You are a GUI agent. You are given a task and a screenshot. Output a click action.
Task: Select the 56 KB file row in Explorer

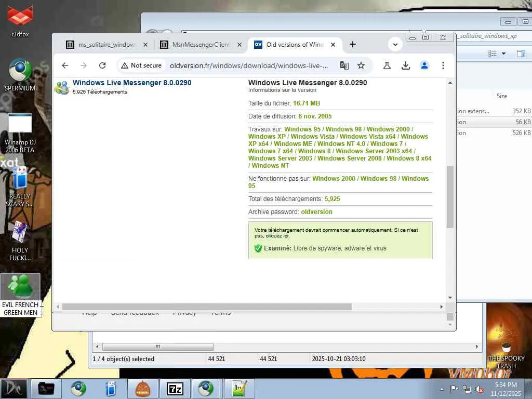click(494, 122)
